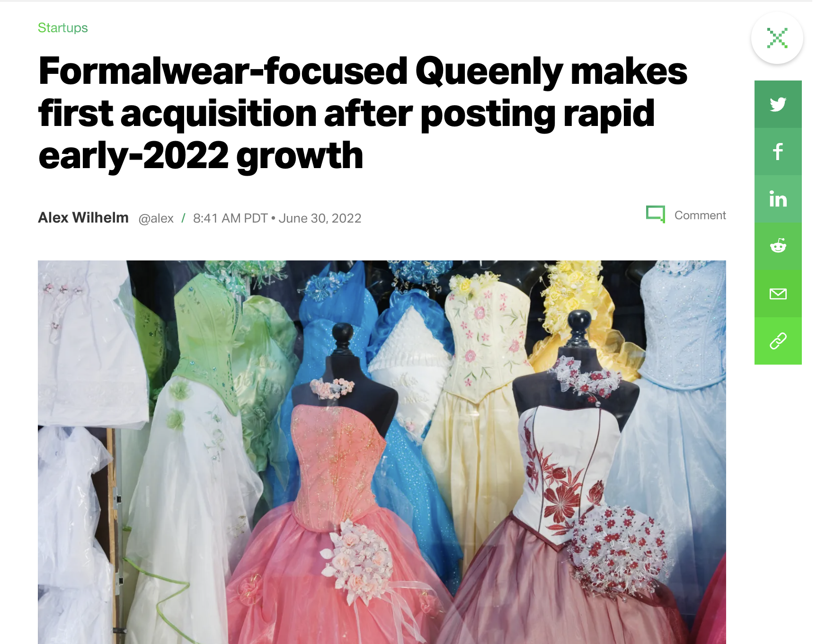Viewport: 817px width, 644px height.
Task: Share the article on Reddit
Action: point(778,246)
